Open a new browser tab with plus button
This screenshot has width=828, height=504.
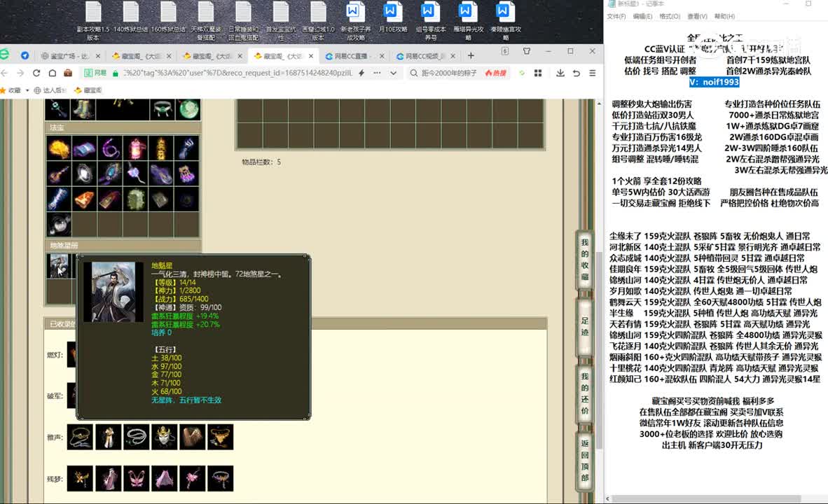(471, 55)
